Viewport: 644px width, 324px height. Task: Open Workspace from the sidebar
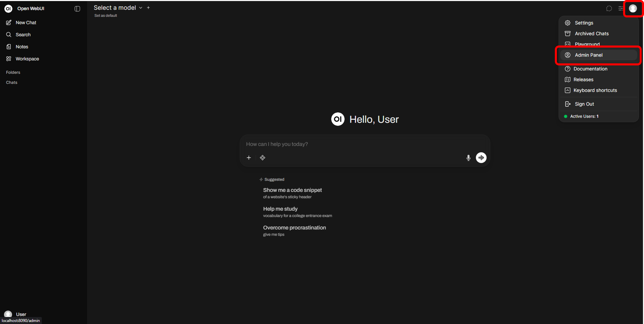[x=27, y=59]
